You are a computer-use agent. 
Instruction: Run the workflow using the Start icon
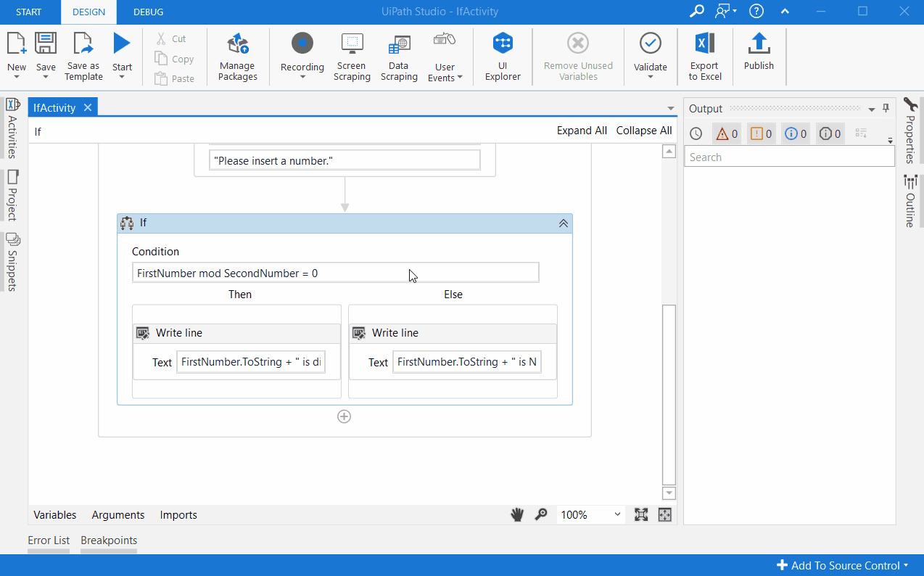[122, 45]
